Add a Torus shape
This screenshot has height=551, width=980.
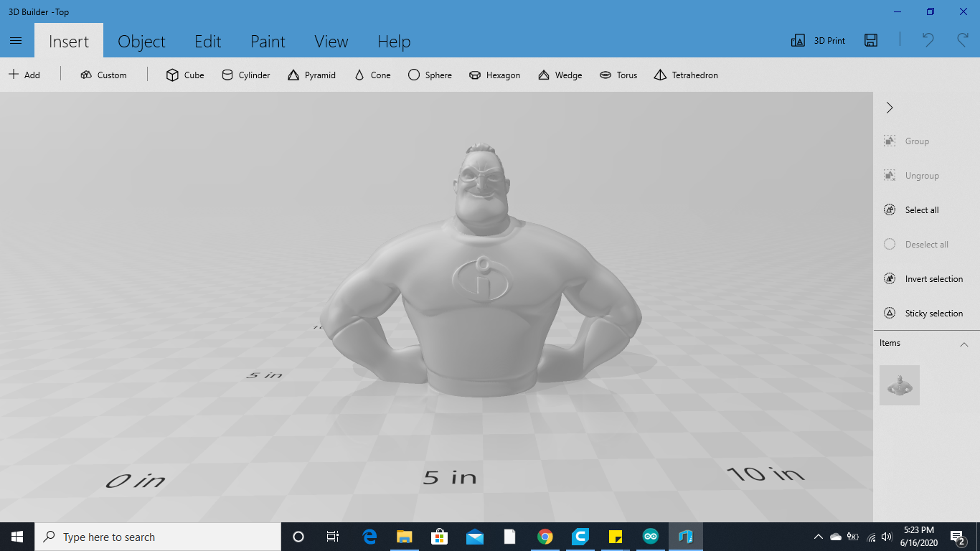(618, 75)
